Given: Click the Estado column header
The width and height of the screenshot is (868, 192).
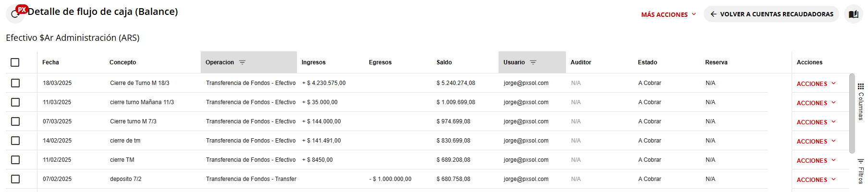Looking at the screenshot, I should 647,62.
